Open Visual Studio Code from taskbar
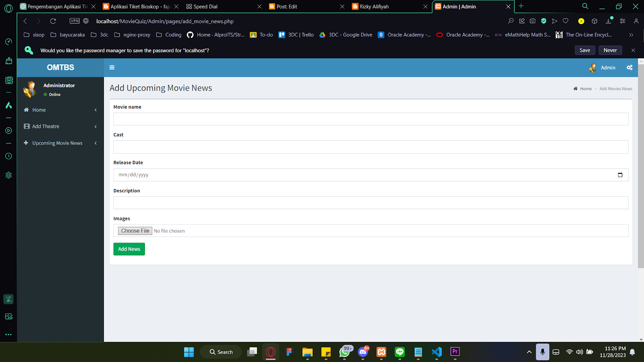This screenshot has height=362, width=644. 437,352
